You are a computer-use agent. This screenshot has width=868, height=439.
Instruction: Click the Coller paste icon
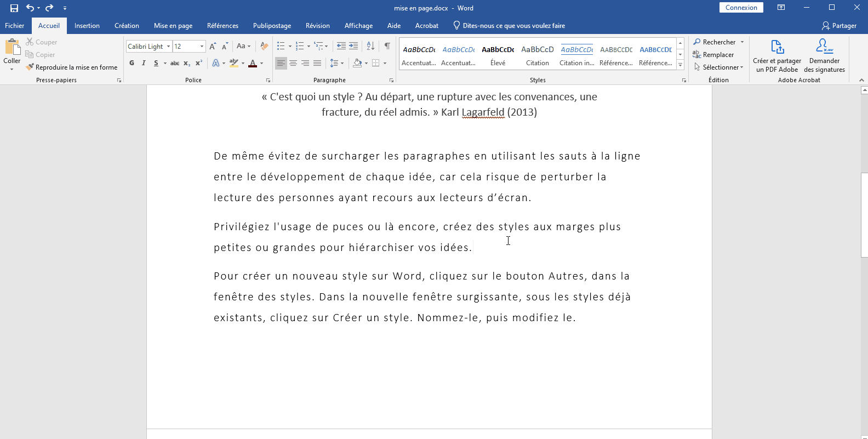[12, 48]
